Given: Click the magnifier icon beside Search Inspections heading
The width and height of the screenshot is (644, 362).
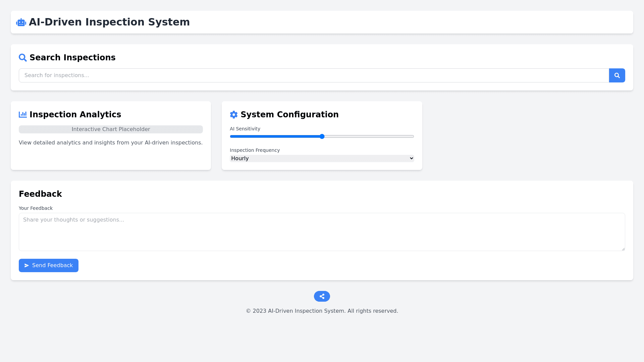Looking at the screenshot, I should 22,58.
